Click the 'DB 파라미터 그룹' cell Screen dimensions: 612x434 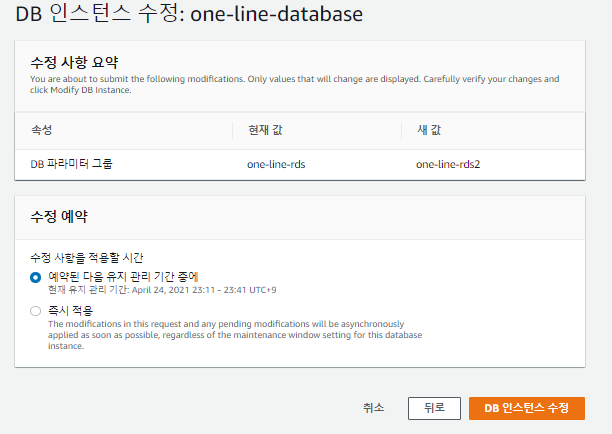click(71, 164)
